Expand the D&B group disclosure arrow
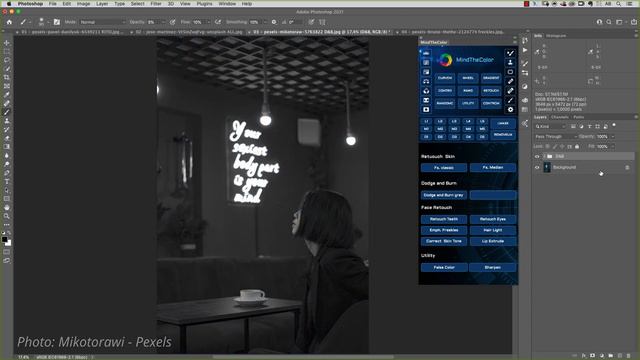 [x=544, y=156]
